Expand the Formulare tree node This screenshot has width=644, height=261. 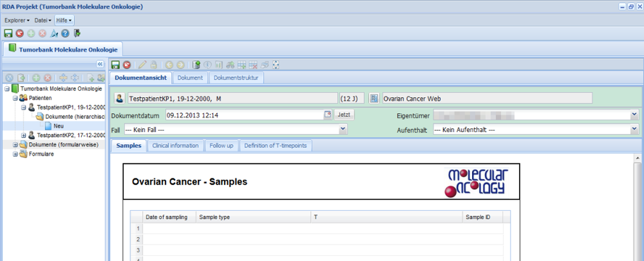tap(15, 154)
